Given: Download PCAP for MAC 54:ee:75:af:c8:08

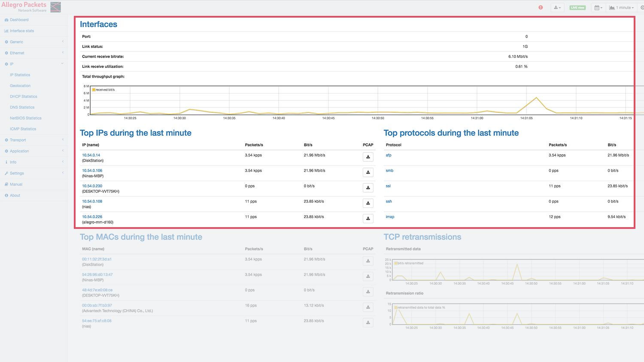Looking at the screenshot, I should pyautogui.click(x=368, y=322).
